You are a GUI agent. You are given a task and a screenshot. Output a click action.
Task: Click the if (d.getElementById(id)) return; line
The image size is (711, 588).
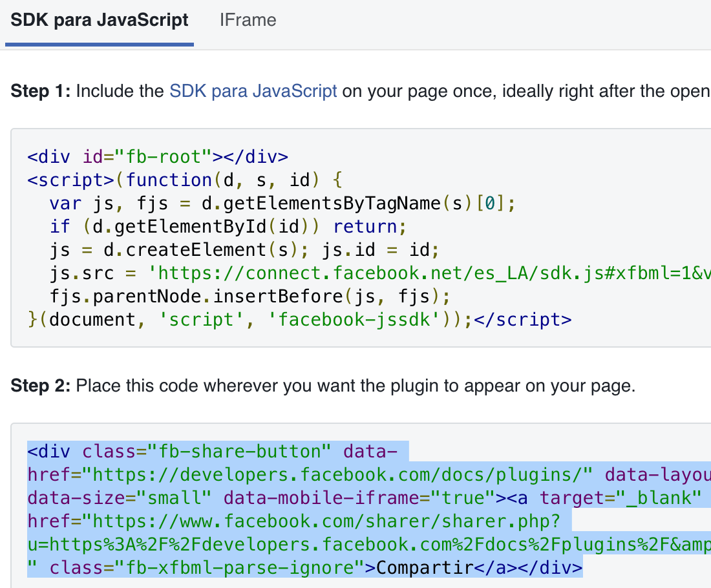pyautogui.click(x=228, y=226)
